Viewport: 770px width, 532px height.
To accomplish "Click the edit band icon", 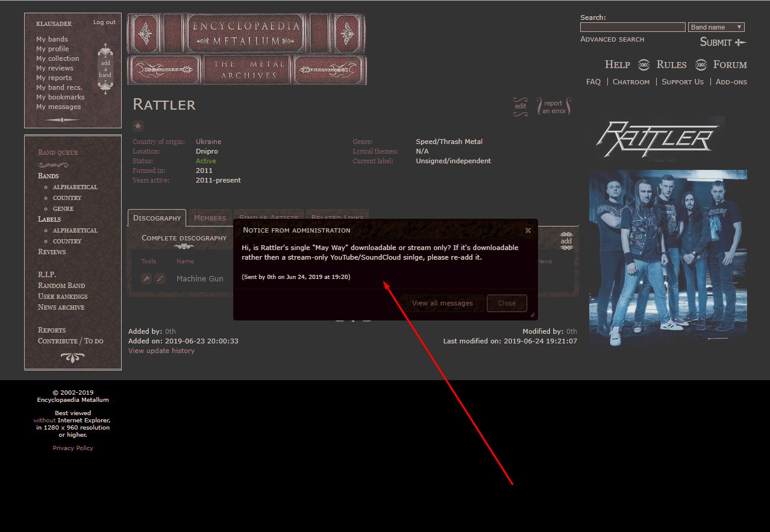I will pos(521,105).
